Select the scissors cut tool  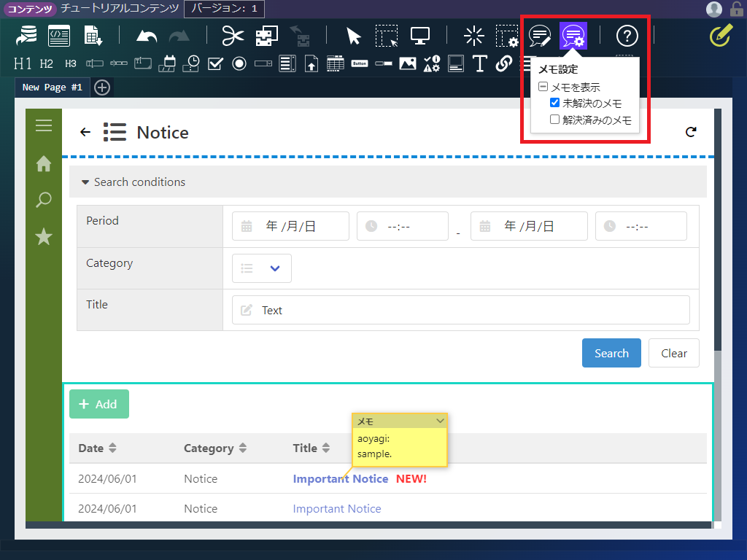point(233,36)
